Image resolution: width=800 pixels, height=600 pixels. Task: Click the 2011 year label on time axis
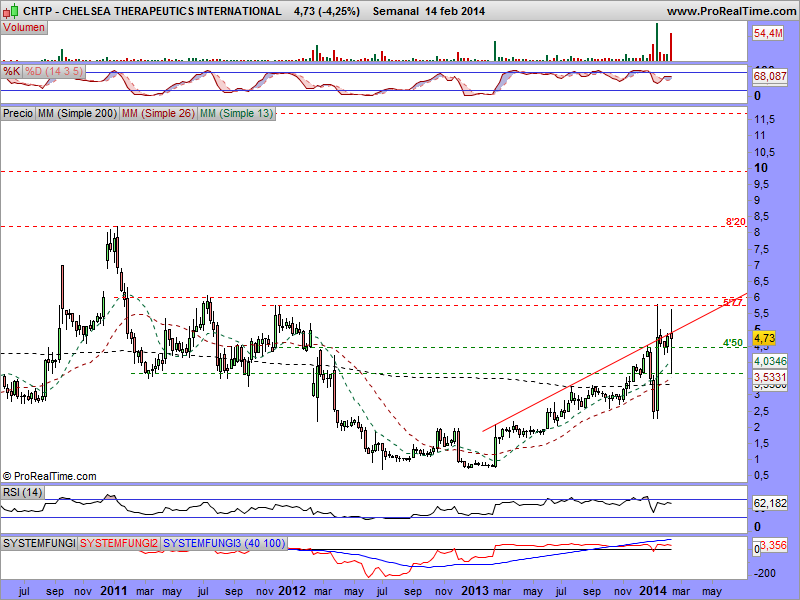pos(113,591)
